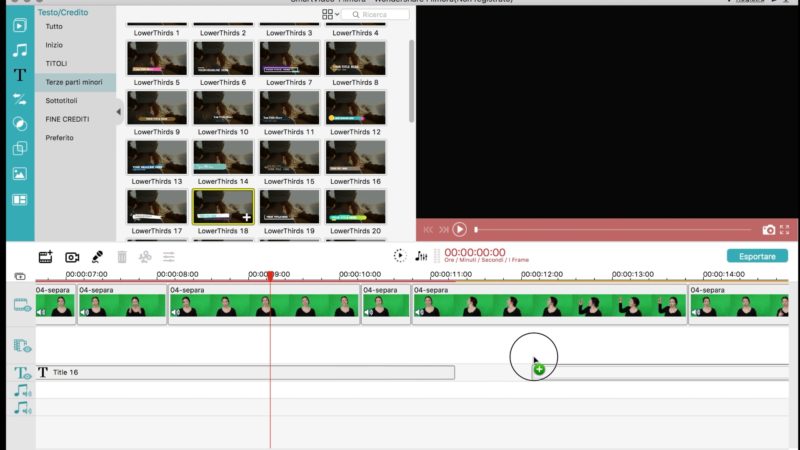Screen dimensions: 800x450
Task: Play the preview video
Action: pyautogui.click(x=459, y=230)
